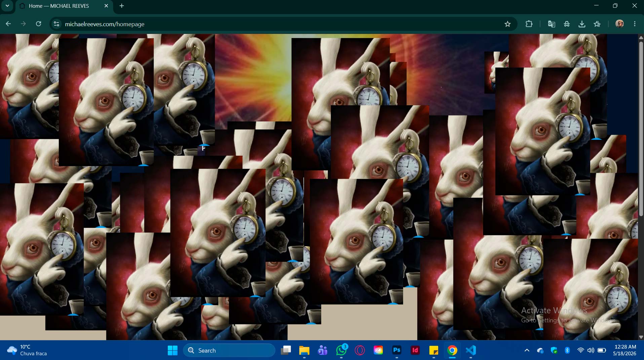Switch to Photoshop on the taskbar
Screen dimensions: 644x360
(x=397, y=350)
